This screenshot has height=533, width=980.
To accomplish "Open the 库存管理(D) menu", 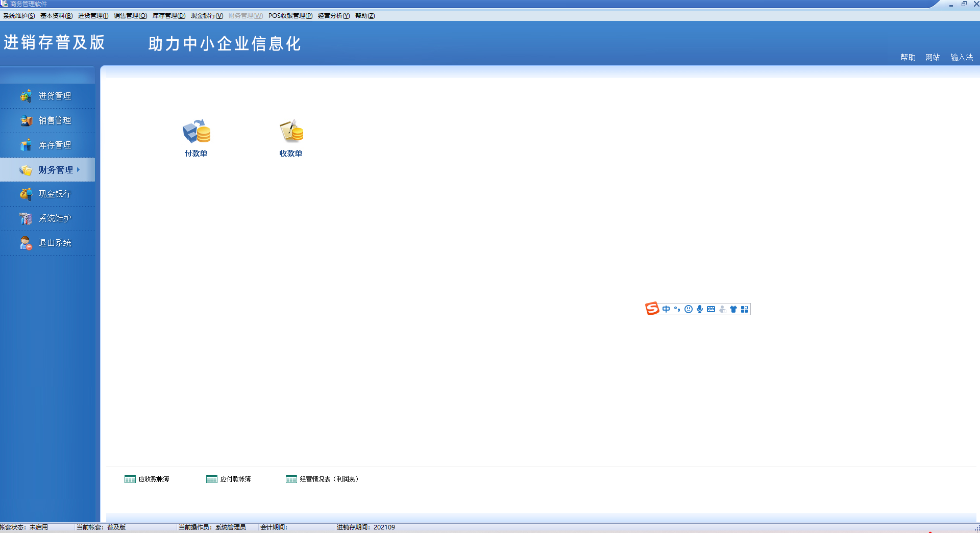I will click(x=169, y=16).
